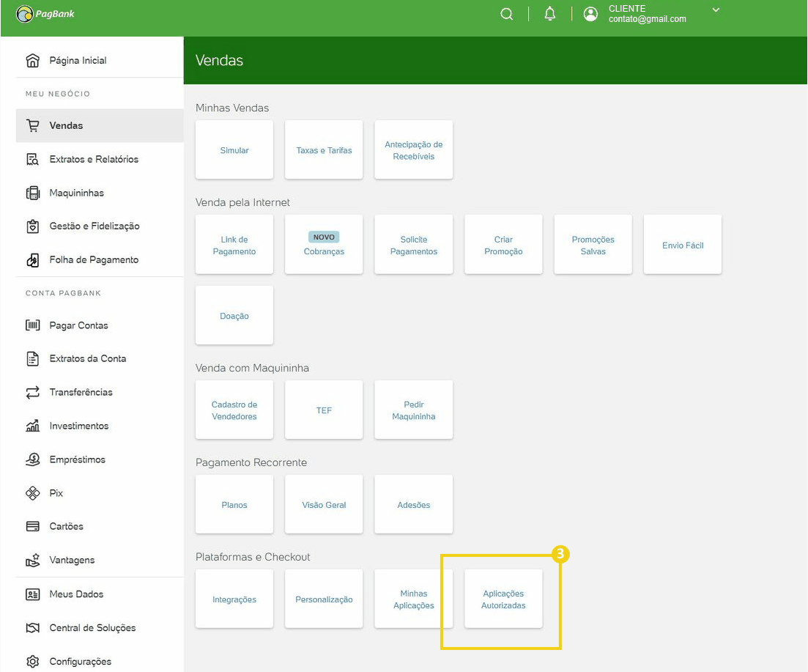Screen dimensions: 808x672
Task: Open the Criar Promoção card
Action: click(x=503, y=245)
